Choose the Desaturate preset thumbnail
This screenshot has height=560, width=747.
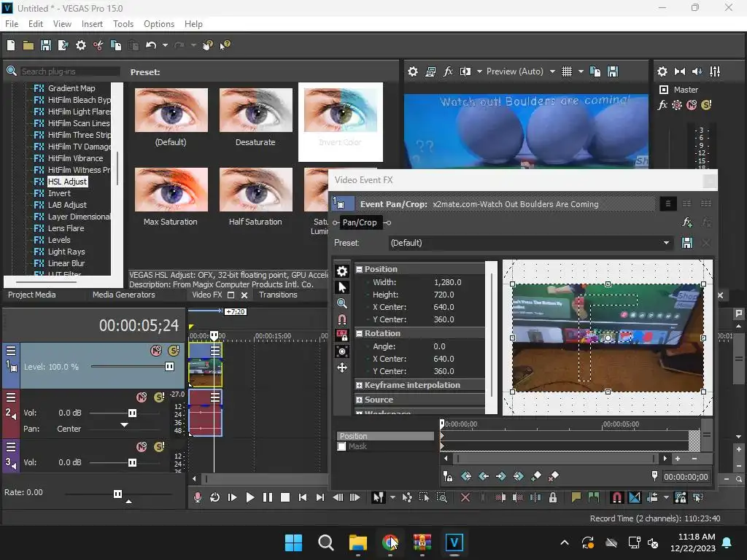coord(256,110)
